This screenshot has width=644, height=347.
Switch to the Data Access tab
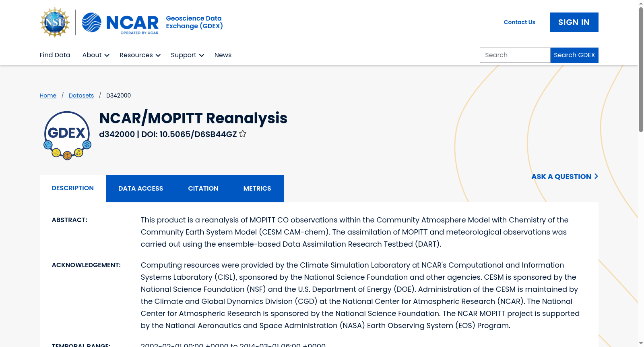click(x=140, y=188)
